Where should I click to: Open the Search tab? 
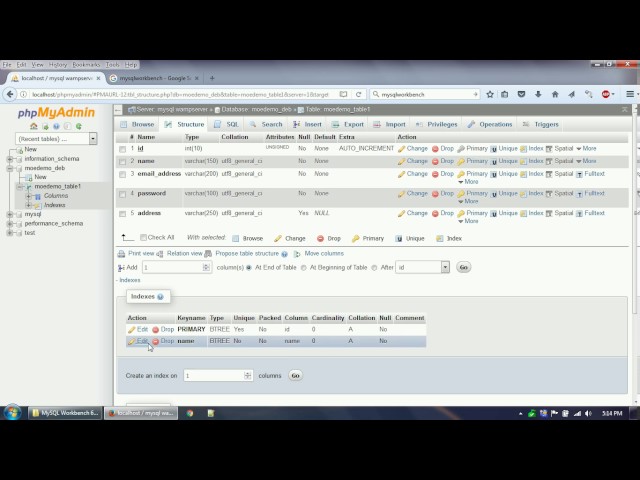[266, 124]
